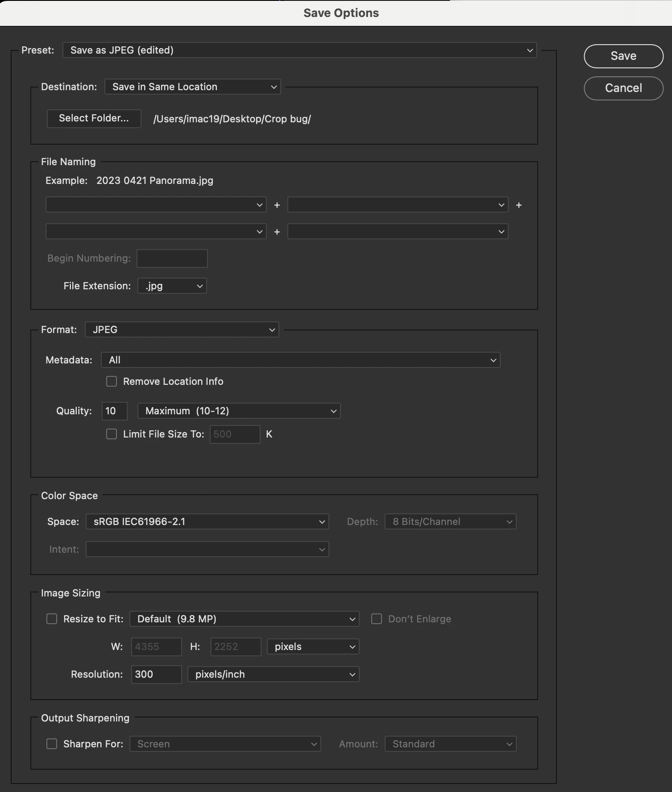Screen dimensions: 672x792
Task: Click the example name 2023 0421 Panorama.jpg
Action: click(x=155, y=180)
